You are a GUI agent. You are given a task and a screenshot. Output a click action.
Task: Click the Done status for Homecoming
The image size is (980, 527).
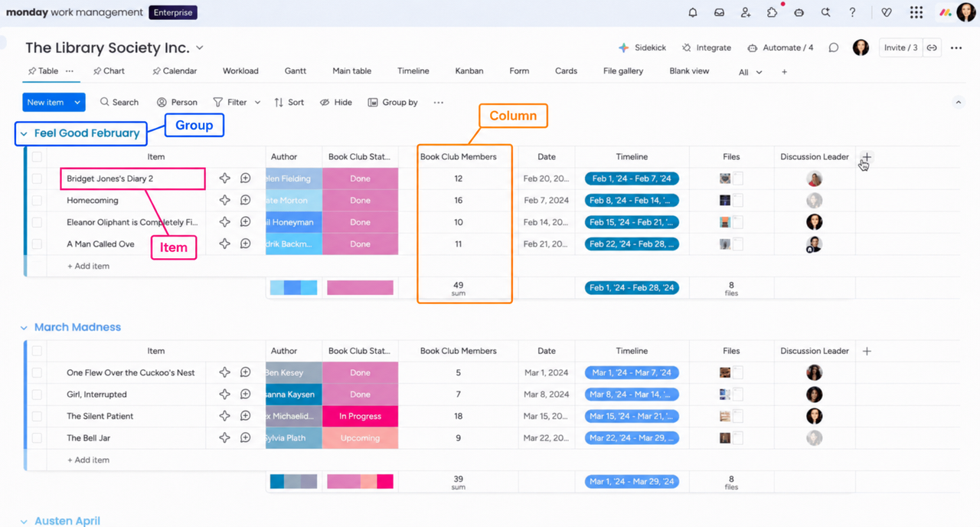tap(360, 201)
